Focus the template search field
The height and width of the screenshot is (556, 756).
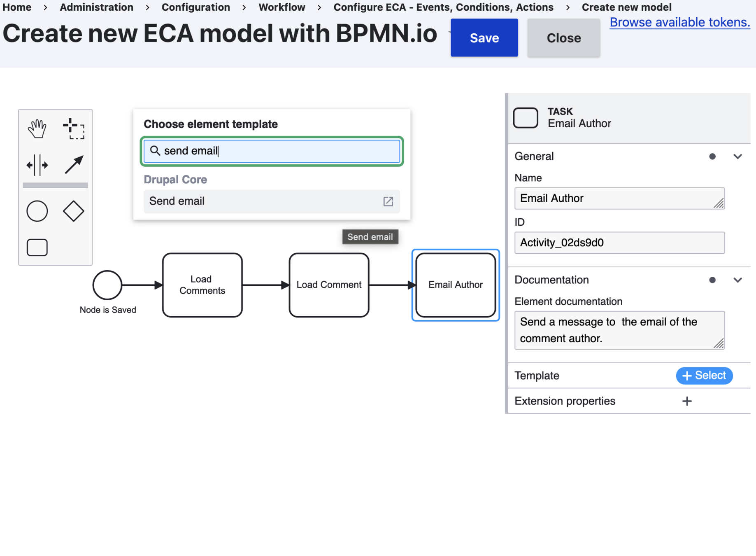272,151
